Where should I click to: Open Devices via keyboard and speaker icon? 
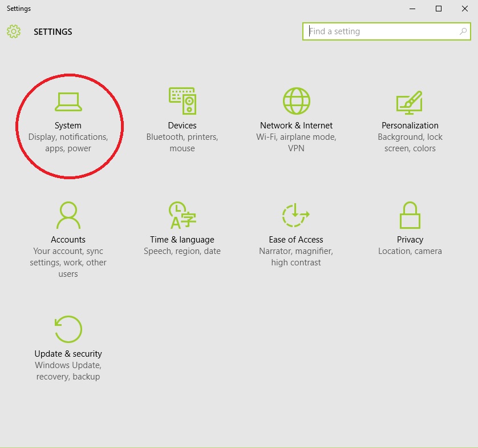[183, 101]
